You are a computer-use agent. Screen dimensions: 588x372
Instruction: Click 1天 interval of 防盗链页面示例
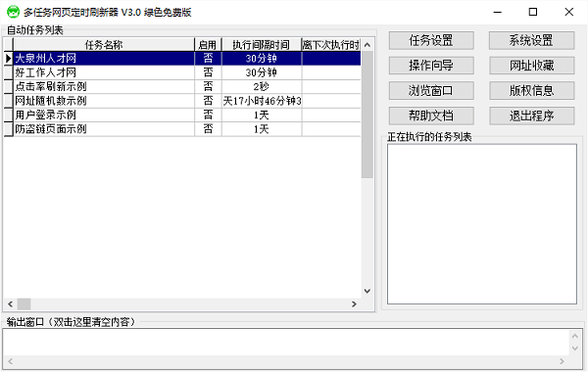point(262,129)
